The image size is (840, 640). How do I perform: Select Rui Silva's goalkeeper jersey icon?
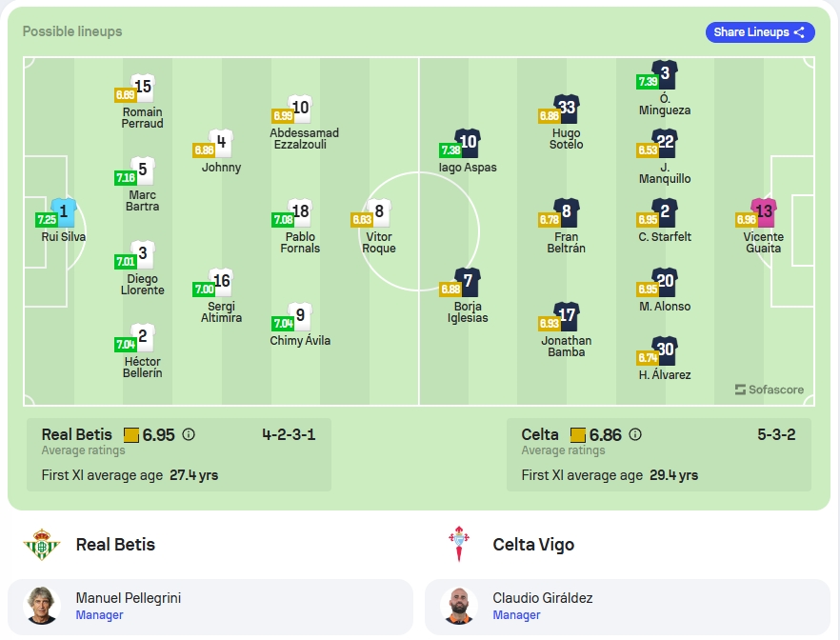click(63, 212)
